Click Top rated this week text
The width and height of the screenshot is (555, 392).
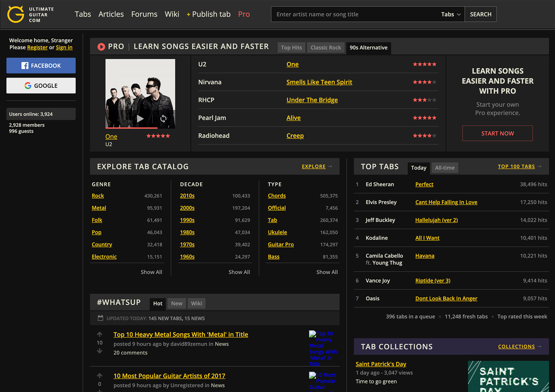tap(522, 316)
